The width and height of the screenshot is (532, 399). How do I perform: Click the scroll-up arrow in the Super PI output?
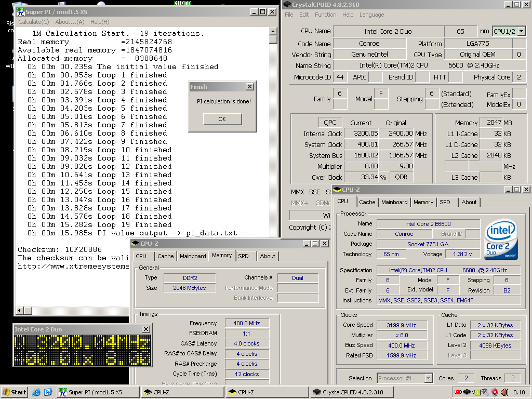click(273, 31)
